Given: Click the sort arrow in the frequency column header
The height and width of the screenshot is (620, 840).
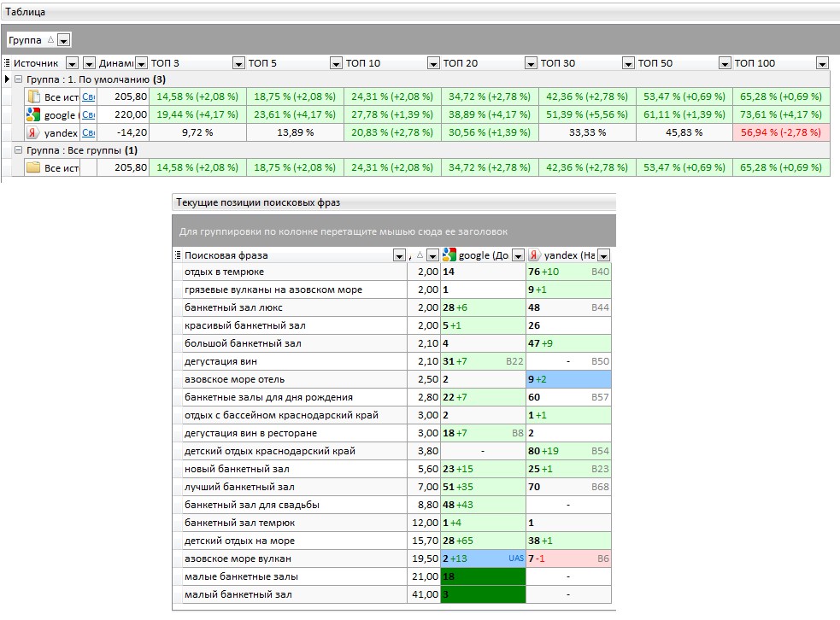Looking at the screenshot, I should point(420,255).
